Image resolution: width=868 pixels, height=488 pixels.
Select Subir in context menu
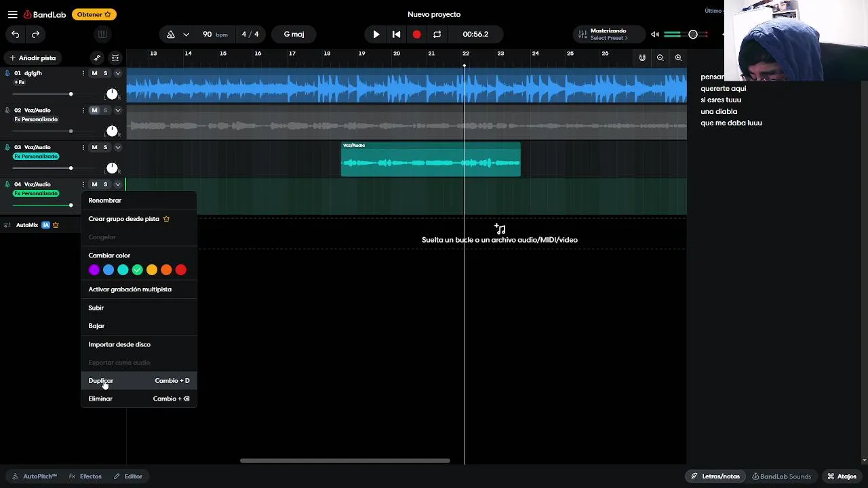pyautogui.click(x=139, y=308)
